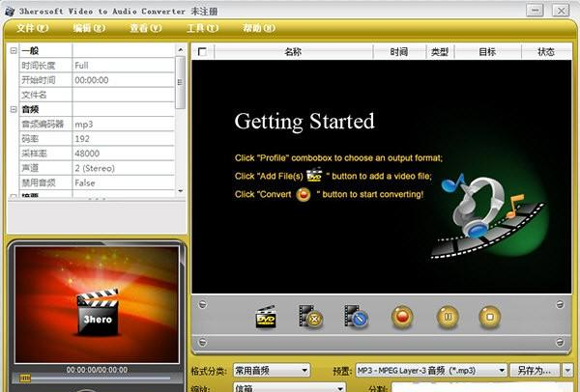Click the 分割 input field at bottom
This screenshot has height=392, width=580.
click(x=482, y=388)
